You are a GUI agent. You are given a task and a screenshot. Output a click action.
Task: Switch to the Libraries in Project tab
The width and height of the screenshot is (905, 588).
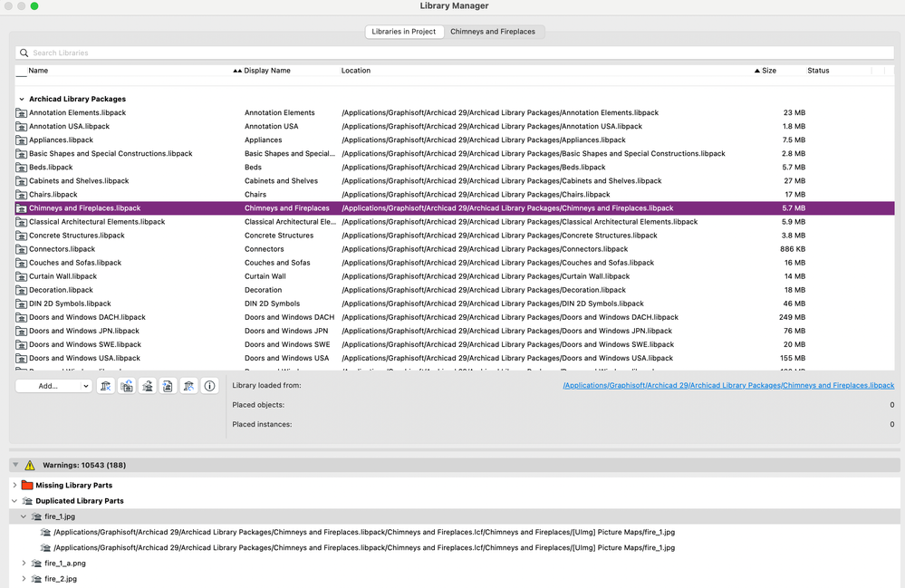point(404,32)
